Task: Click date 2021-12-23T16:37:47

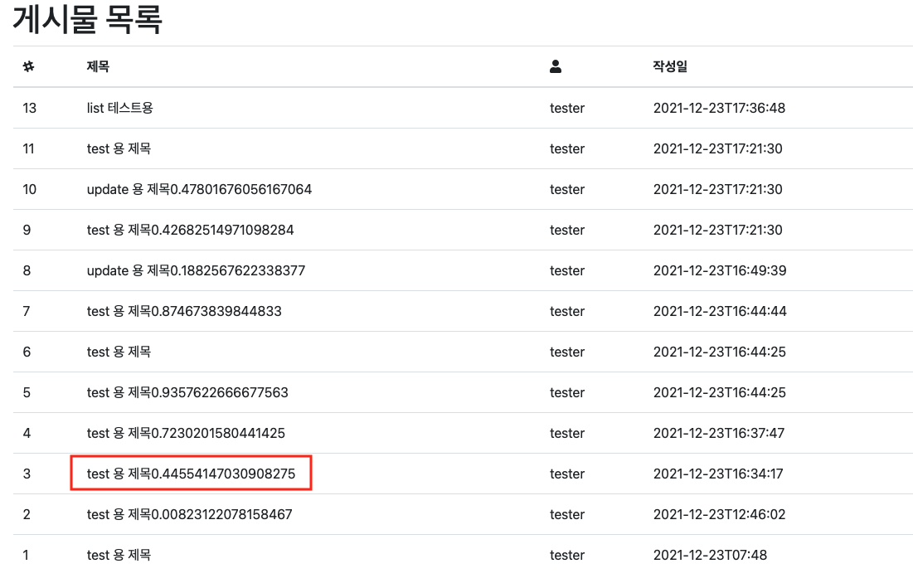Action: 718,433
